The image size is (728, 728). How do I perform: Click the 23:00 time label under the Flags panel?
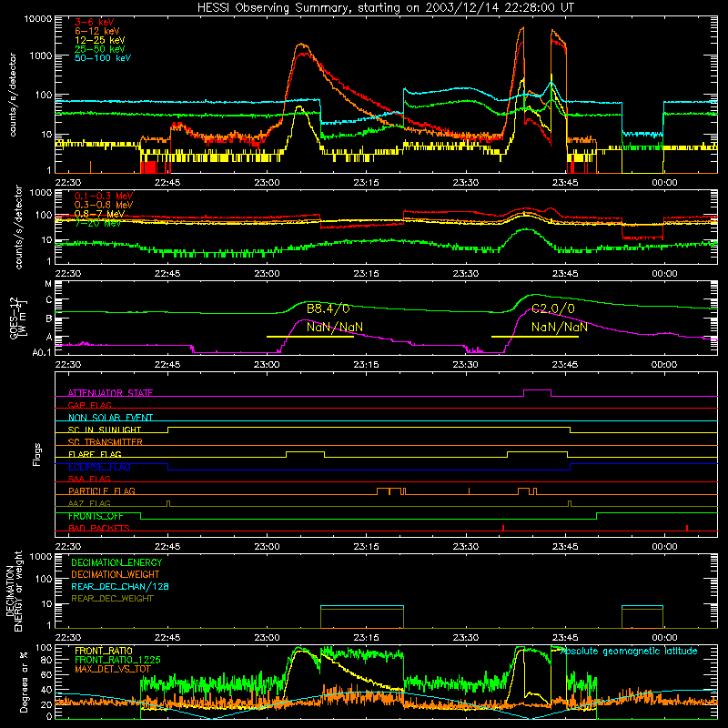267,547
